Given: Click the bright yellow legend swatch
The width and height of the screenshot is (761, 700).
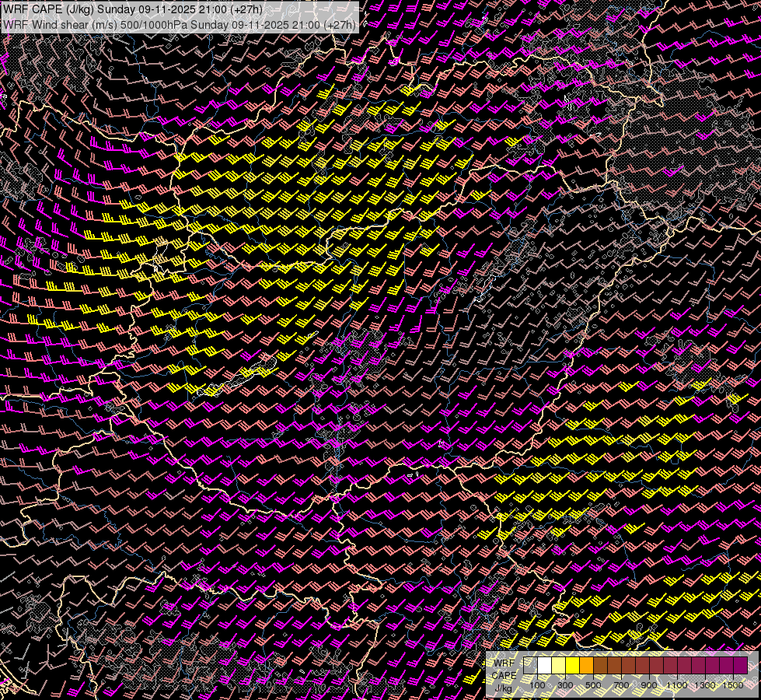Looking at the screenshot, I should pyautogui.click(x=573, y=665).
